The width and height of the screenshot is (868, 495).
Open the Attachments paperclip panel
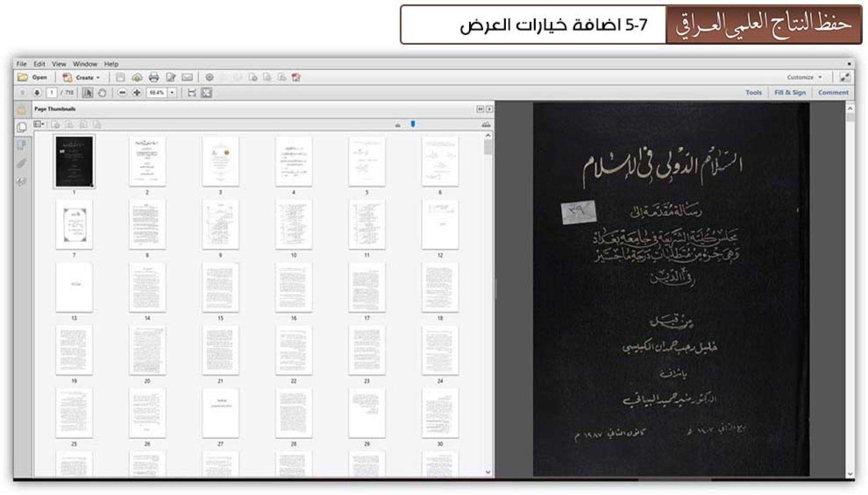tap(21, 164)
